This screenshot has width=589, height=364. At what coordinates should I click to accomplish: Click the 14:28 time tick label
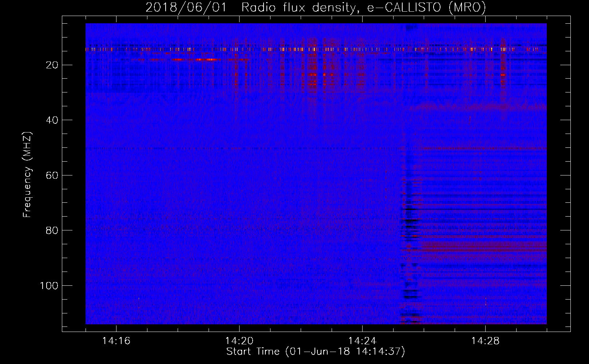pyautogui.click(x=485, y=341)
